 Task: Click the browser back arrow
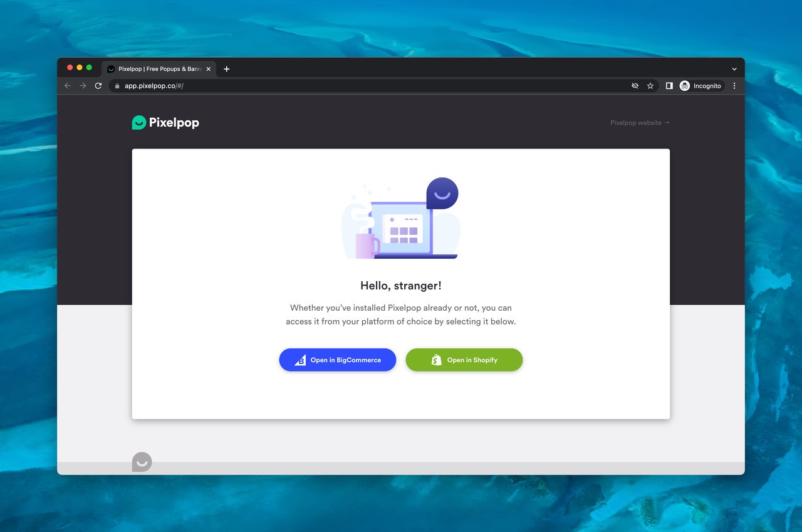68,86
